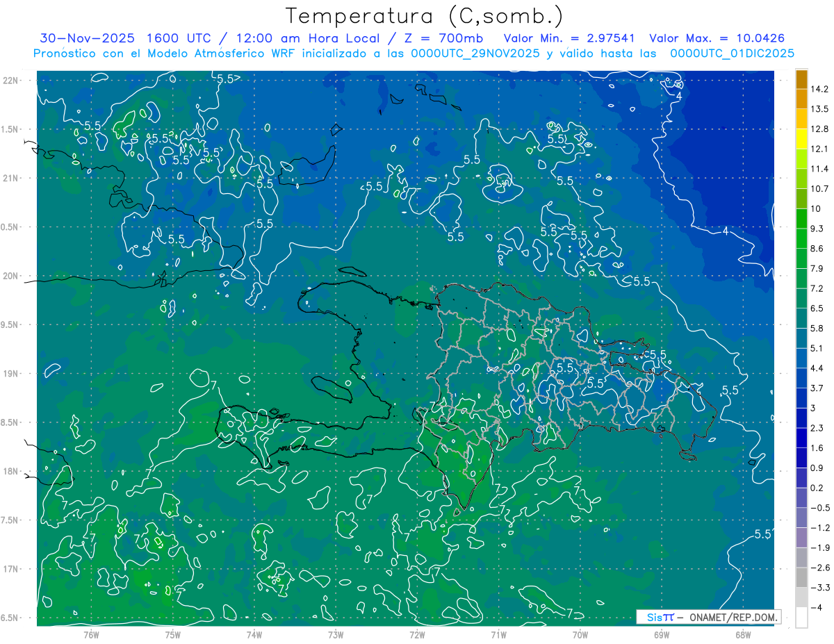Screen dimensions: 834x644
Task: Click the '0.2' color bar value
Action: [817, 488]
